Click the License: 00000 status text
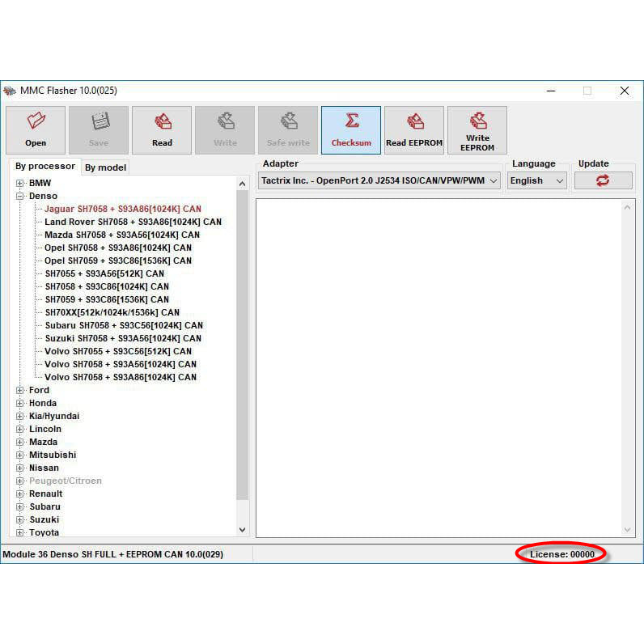Screen dimensions: 644x644 [561, 554]
